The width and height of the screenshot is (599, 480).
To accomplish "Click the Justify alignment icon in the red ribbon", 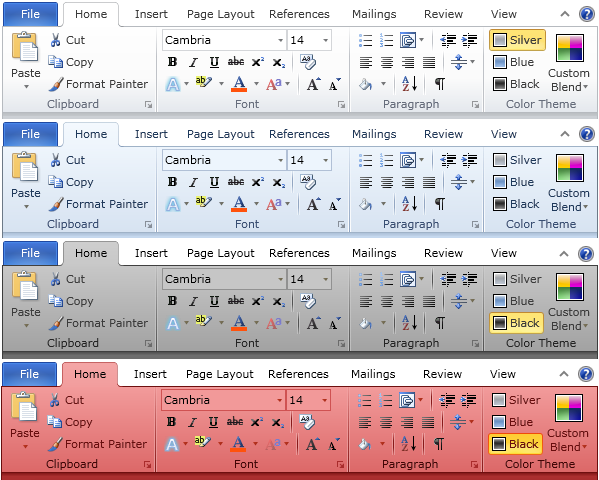I will 428,422.
